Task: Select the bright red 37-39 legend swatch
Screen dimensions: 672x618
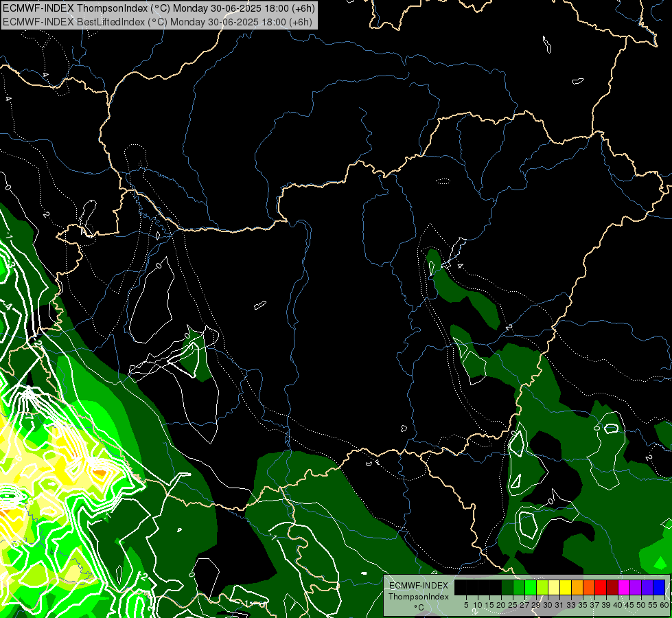Action: pos(601,587)
